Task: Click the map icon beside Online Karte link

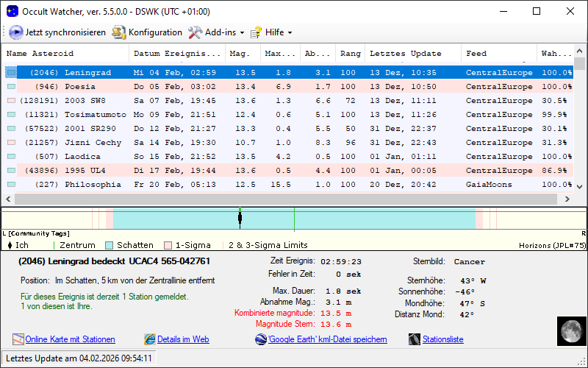Action: tap(18, 339)
